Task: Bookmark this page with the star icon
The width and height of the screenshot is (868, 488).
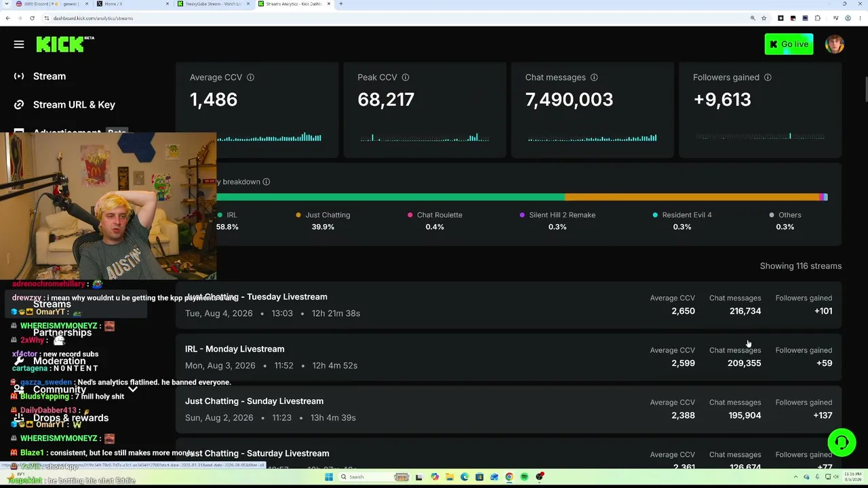Action: (x=764, y=18)
